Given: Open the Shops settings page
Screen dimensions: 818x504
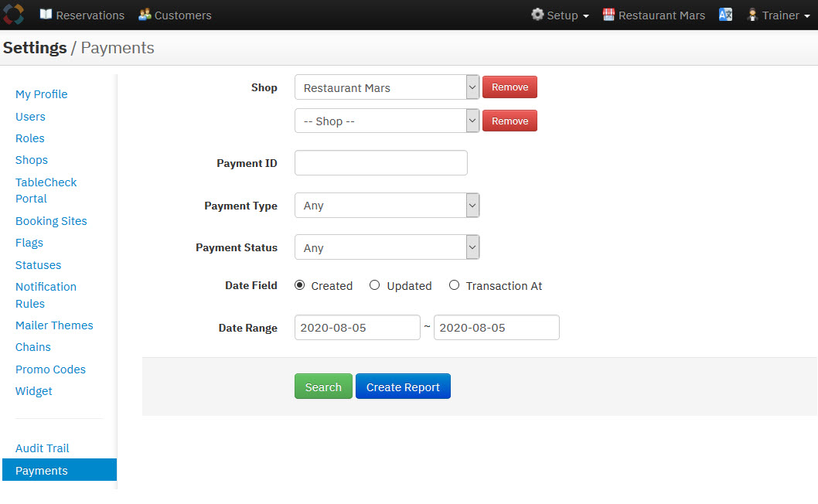Looking at the screenshot, I should [32, 160].
